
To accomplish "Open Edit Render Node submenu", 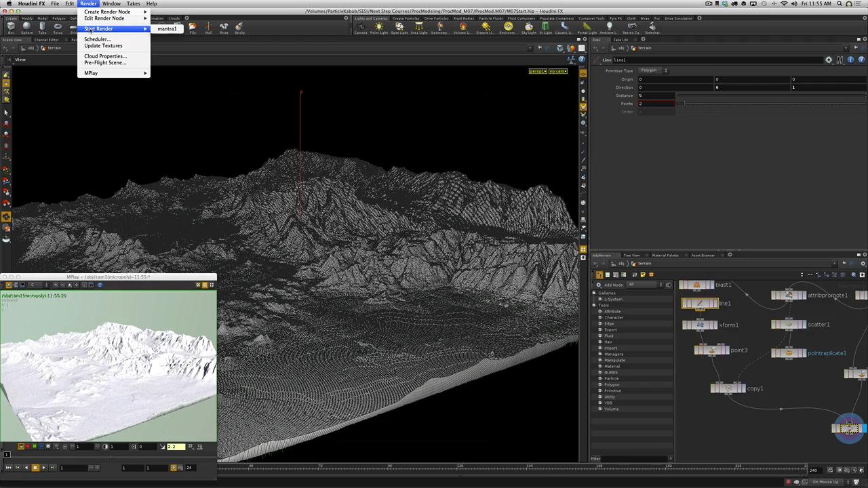I will click(x=113, y=18).
